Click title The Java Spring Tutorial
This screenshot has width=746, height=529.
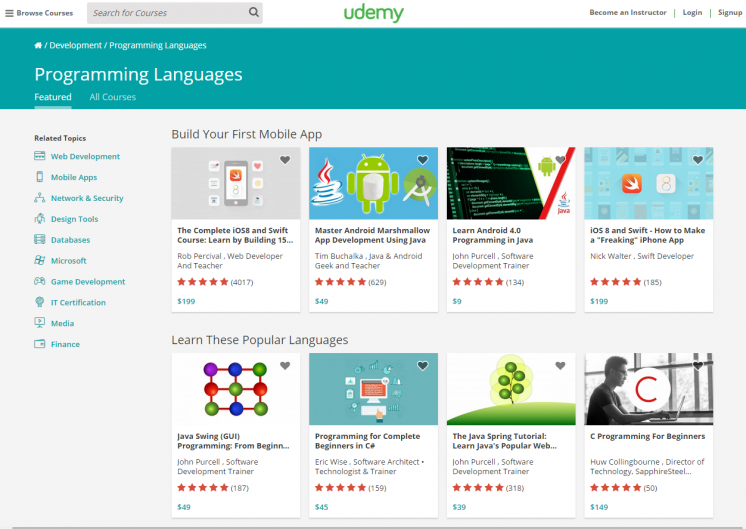[x=504, y=441]
